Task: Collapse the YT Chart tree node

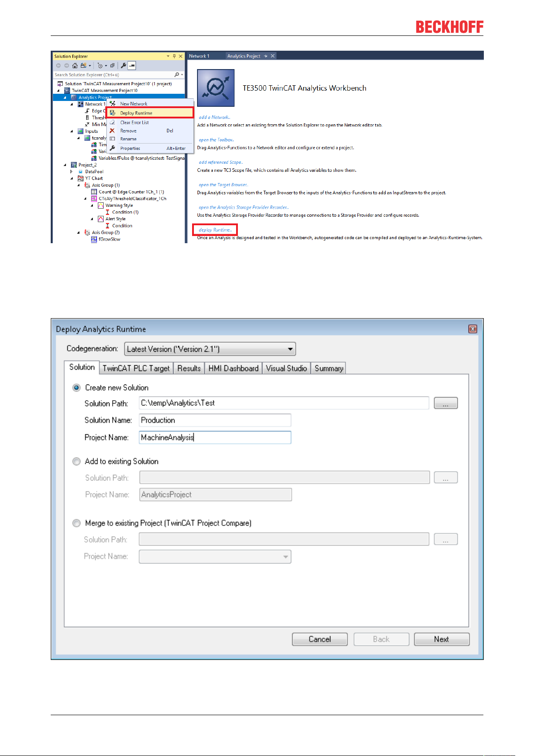Action: pyautogui.click(x=71, y=179)
